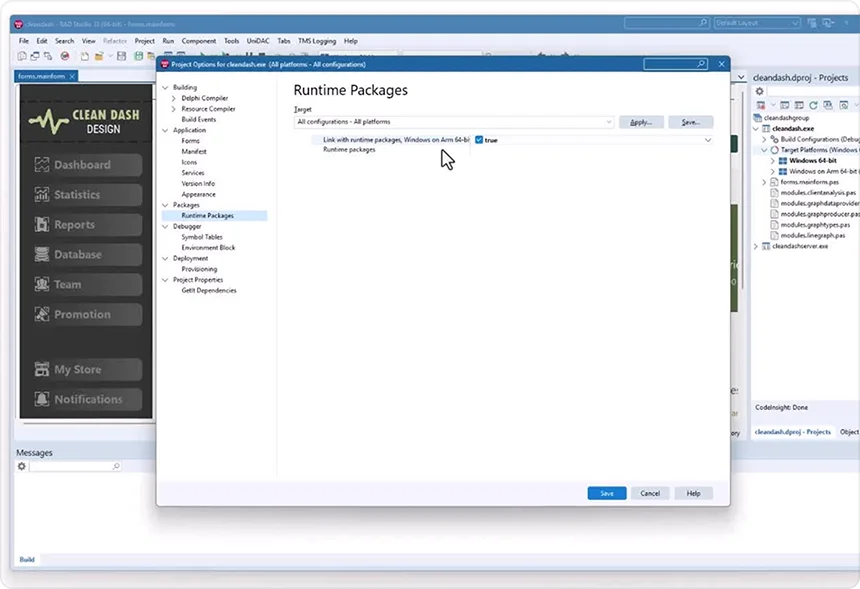Select the Version Info options page
This screenshot has width=860, height=589.
tap(198, 184)
